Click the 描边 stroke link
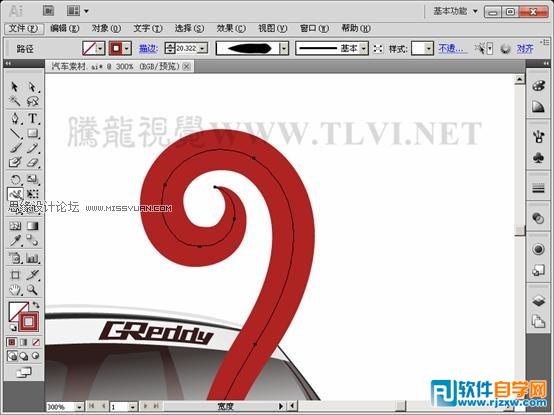This screenshot has width=554, height=415. coord(148,48)
